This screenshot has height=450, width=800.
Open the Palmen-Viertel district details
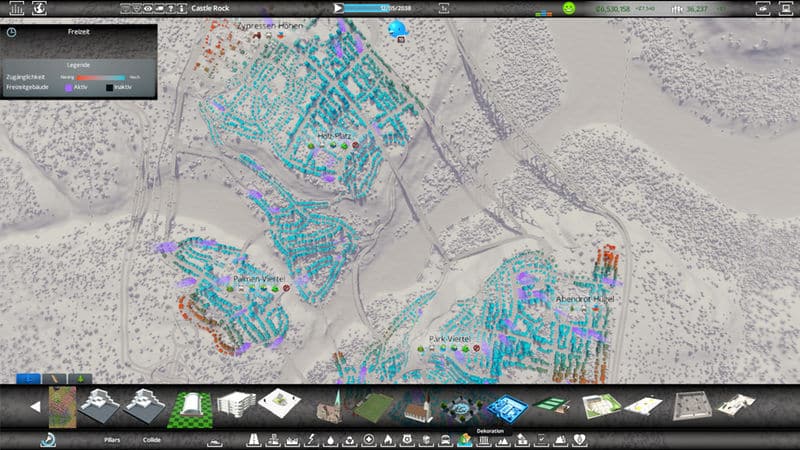point(257,277)
